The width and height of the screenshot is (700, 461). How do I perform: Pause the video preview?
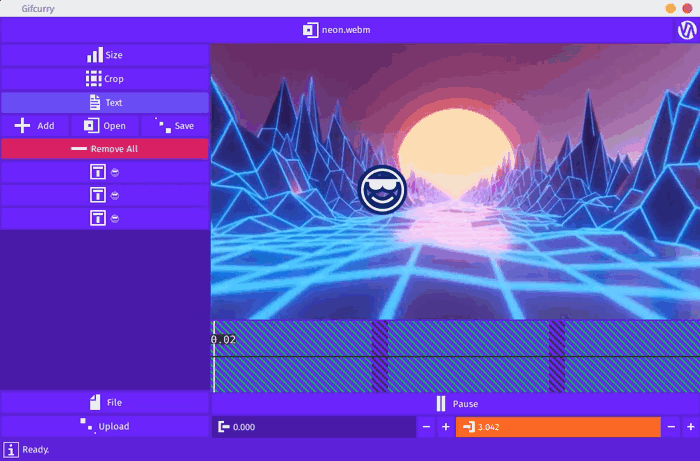click(456, 403)
